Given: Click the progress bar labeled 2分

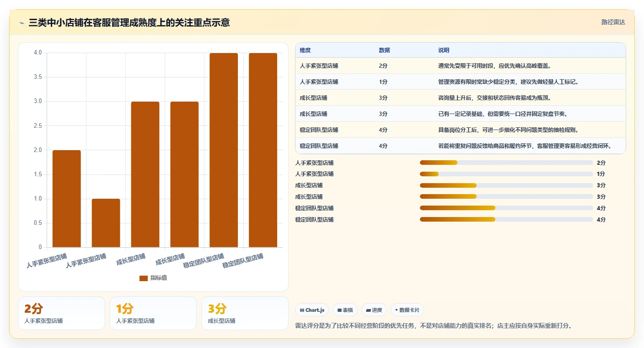Looking at the screenshot, I should [506, 163].
